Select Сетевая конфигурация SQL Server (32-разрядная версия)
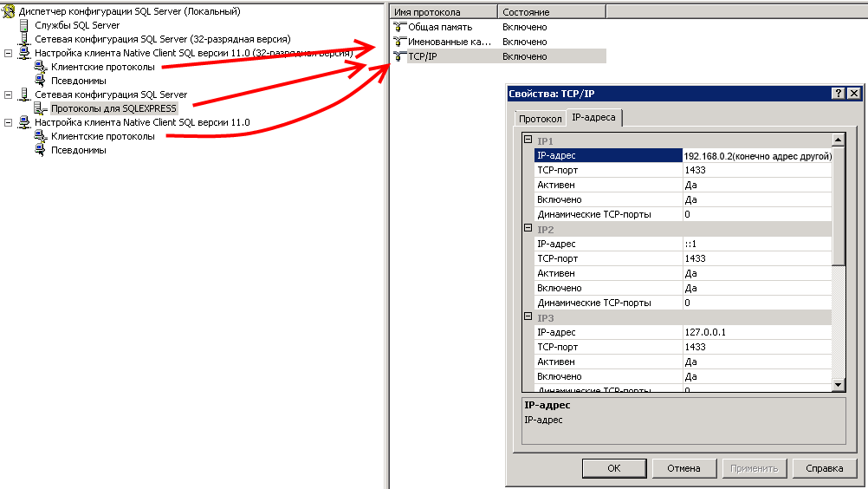 163,39
